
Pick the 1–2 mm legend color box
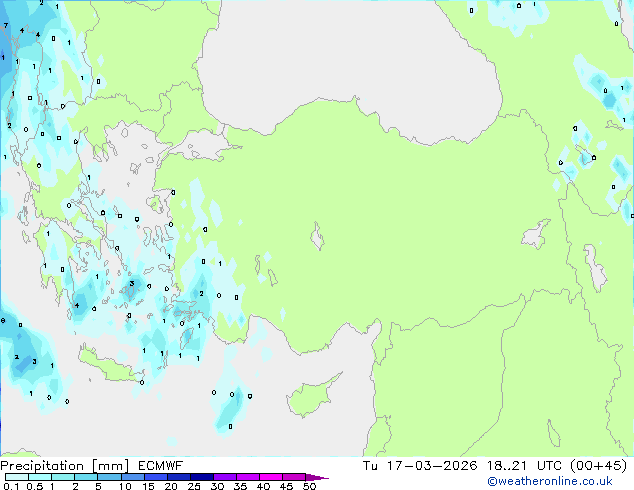click(x=63, y=477)
